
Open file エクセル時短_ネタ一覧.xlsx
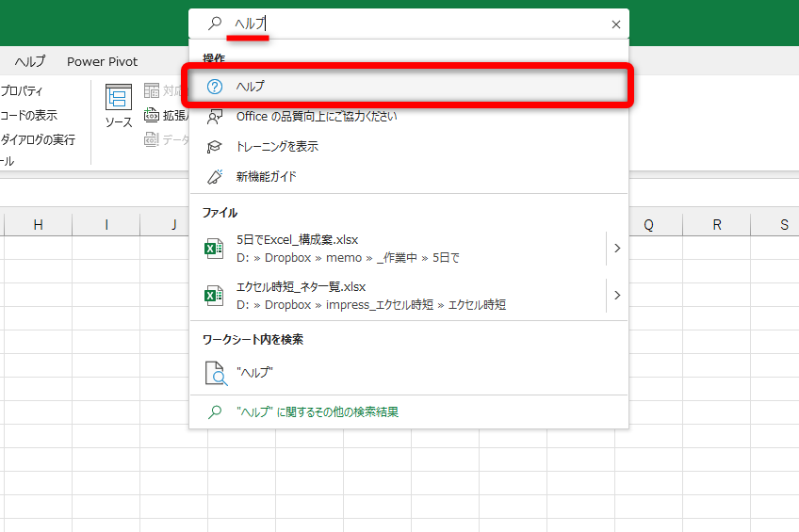coord(398,296)
